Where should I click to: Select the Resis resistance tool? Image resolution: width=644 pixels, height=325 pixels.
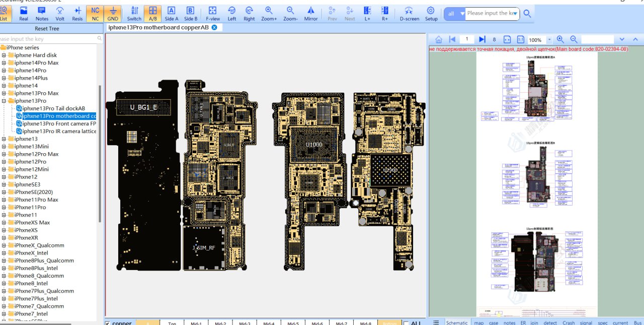coord(77,14)
